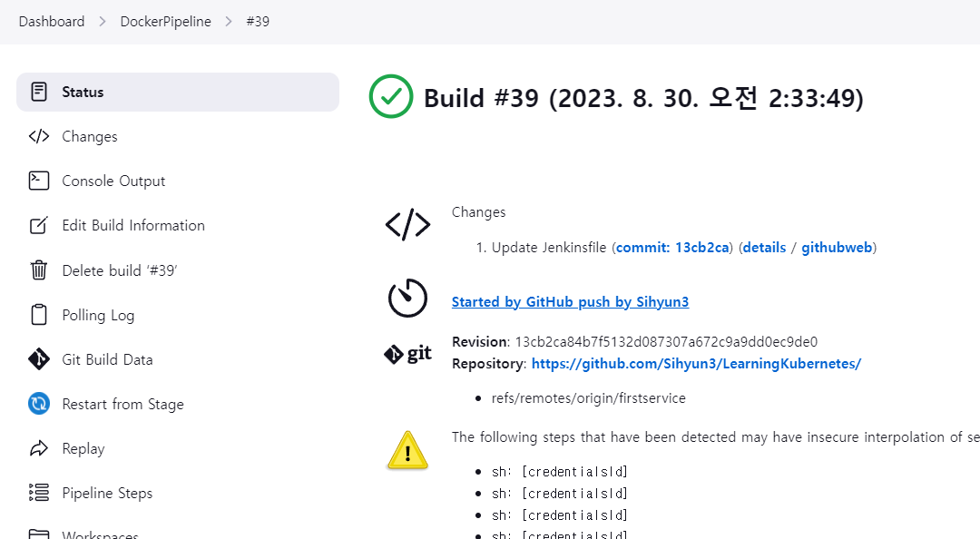Click the 'Repository:' label
This screenshot has width=980, height=539.
coord(489,363)
